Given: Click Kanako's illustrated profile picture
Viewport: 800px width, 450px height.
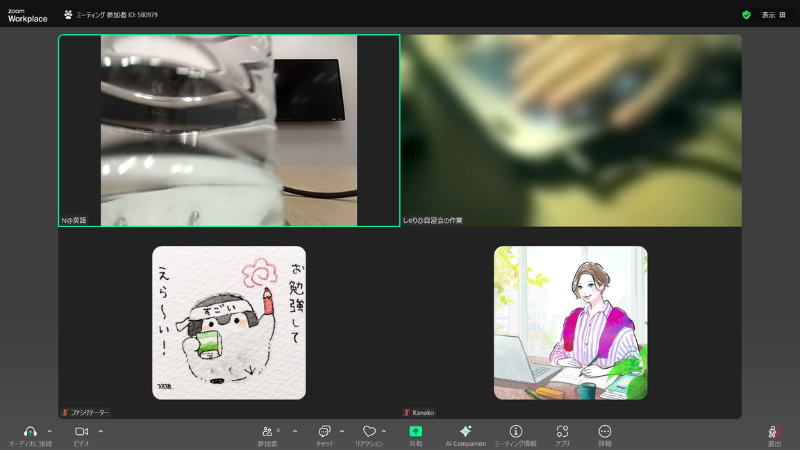Looking at the screenshot, I should pyautogui.click(x=570, y=323).
